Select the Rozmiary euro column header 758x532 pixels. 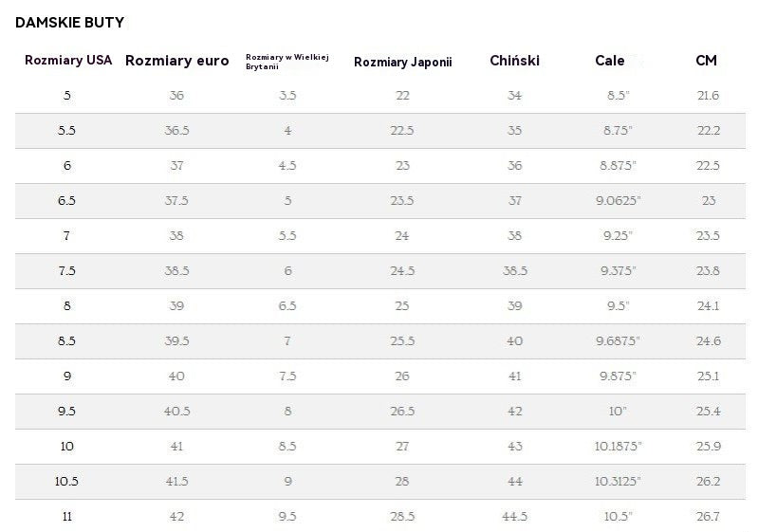[x=176, y=61]
